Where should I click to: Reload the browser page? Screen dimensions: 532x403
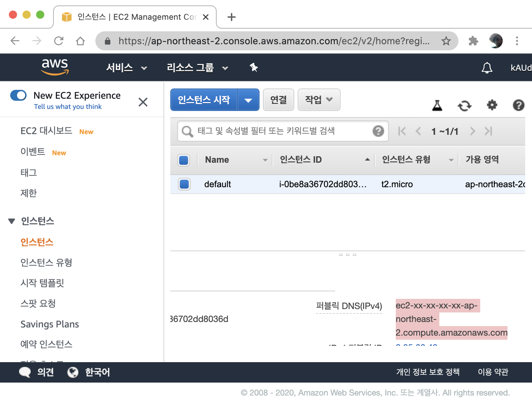click(59, 41)
